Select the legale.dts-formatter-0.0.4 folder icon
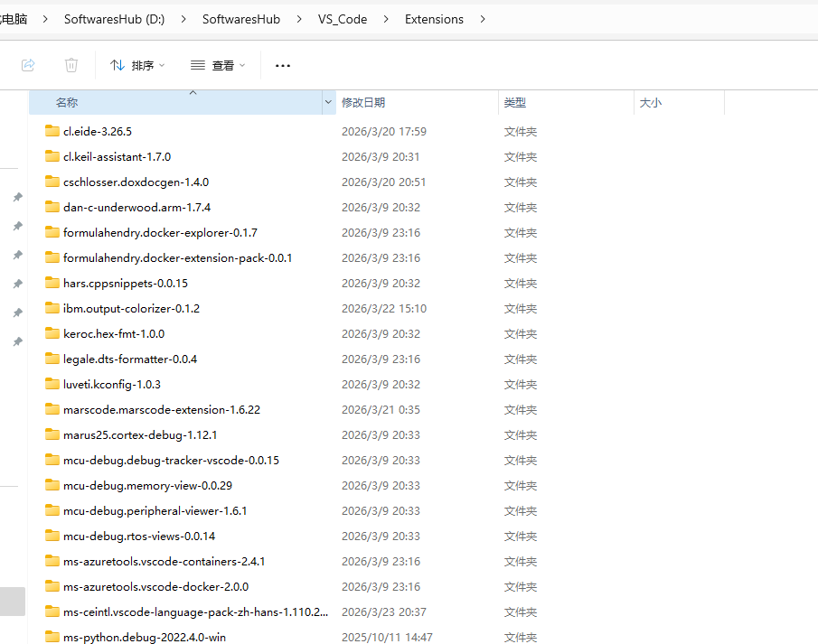Viewport: 818px width, 644px height. [52, 359]
